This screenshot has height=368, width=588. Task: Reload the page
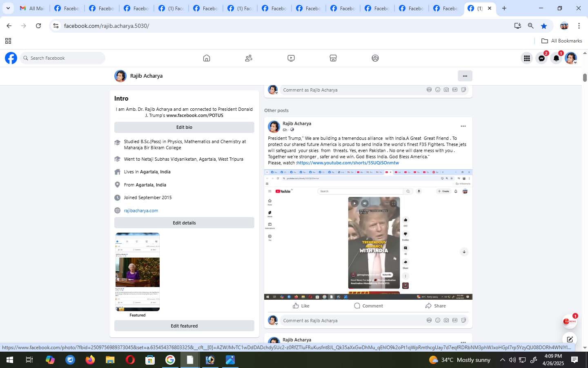38,26
